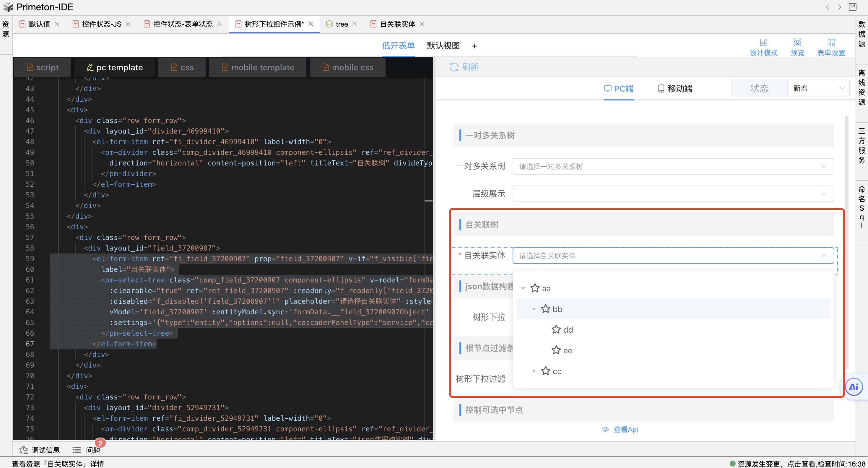Switch preview to PC端
This screenshot has width=868, height=468.
click(618, 89)
